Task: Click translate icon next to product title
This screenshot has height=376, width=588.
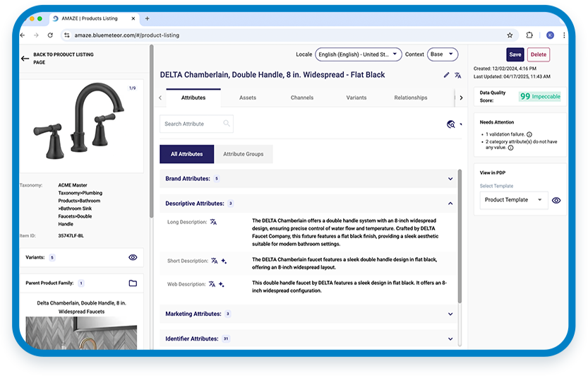Action: [x=458, y=75]
